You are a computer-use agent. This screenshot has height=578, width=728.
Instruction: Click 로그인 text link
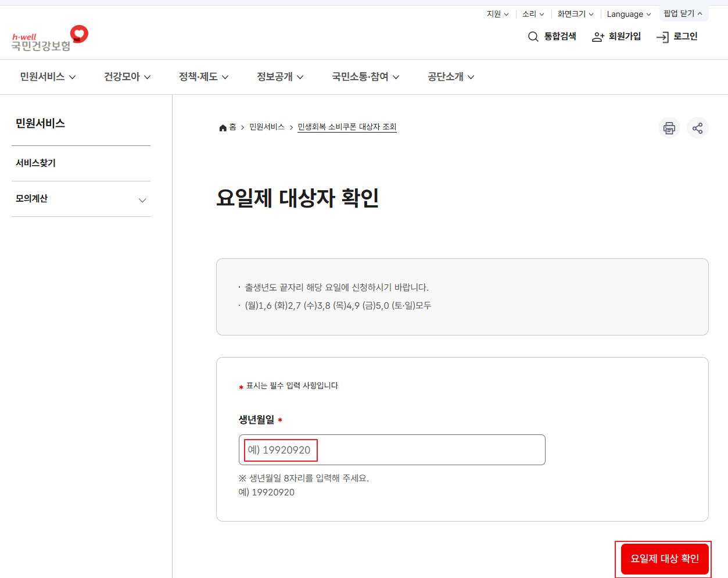(x=686, y=37)
